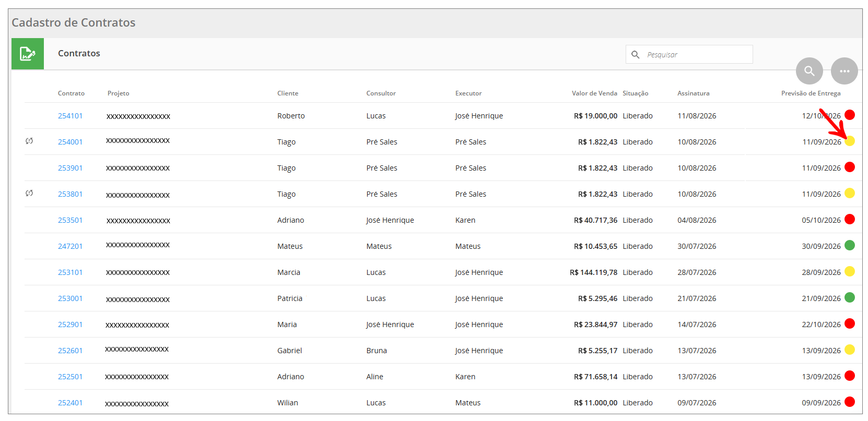Click value R$ 71.658,14
Image resolution: width=868 pixels, height=421 pixels.
coord(595,377)
